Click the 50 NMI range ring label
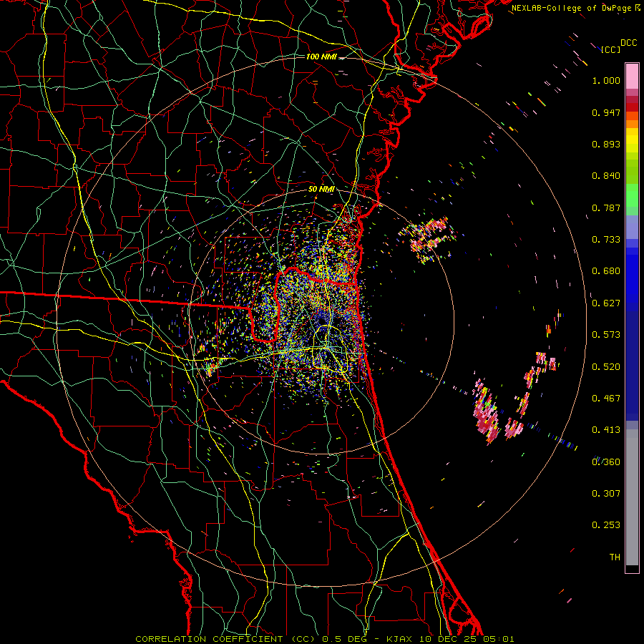 pyautogui.click(x=321, y=190)
